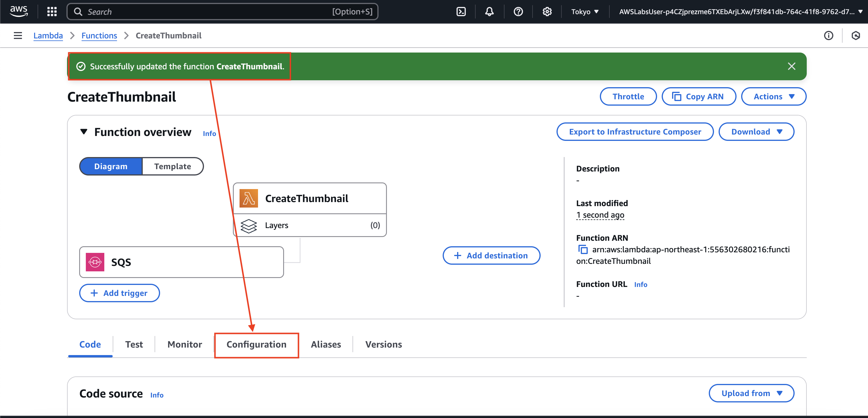This screenshot has width=868, height=418.
Task: Click the SQS trigger icon
Action: (x=95, y=262)
